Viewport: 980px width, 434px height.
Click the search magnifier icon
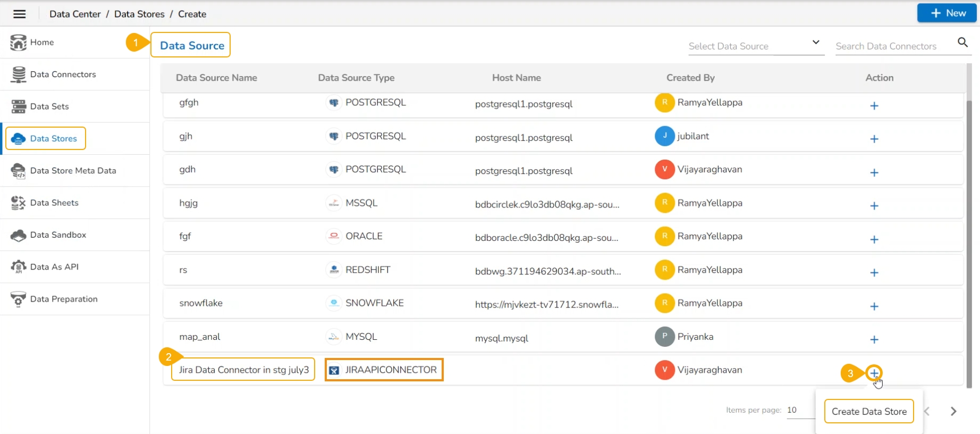962,42
